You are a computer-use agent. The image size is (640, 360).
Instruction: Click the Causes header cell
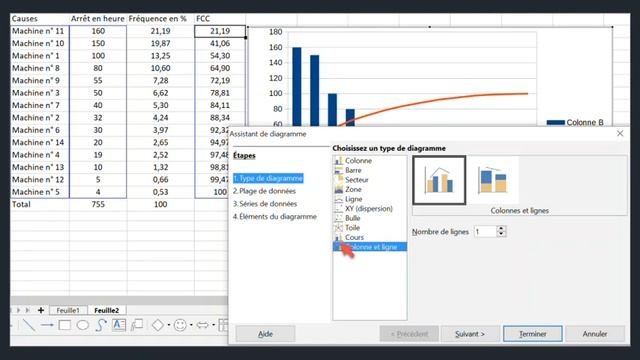40,19
